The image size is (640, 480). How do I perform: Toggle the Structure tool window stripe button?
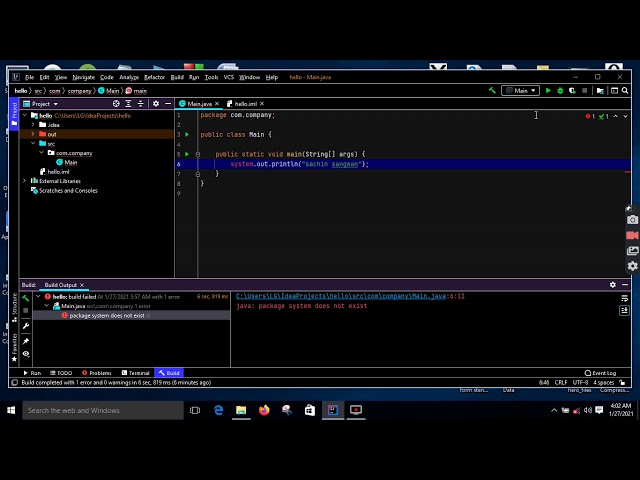point(14,308)
